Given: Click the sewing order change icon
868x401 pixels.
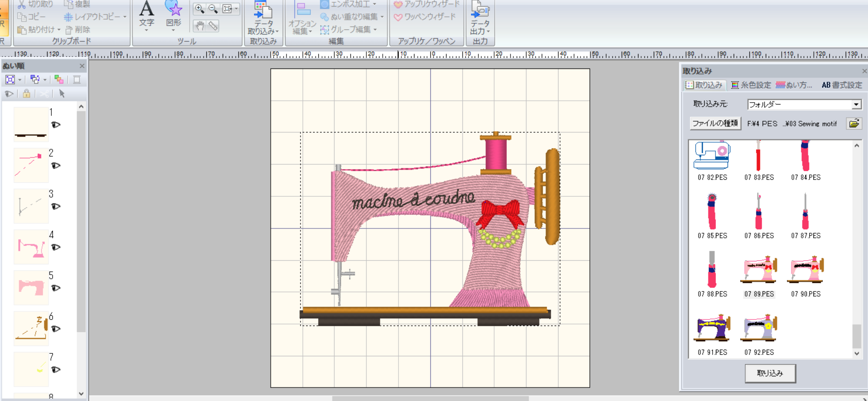Looking at the screenshot, I should (35, 80).
